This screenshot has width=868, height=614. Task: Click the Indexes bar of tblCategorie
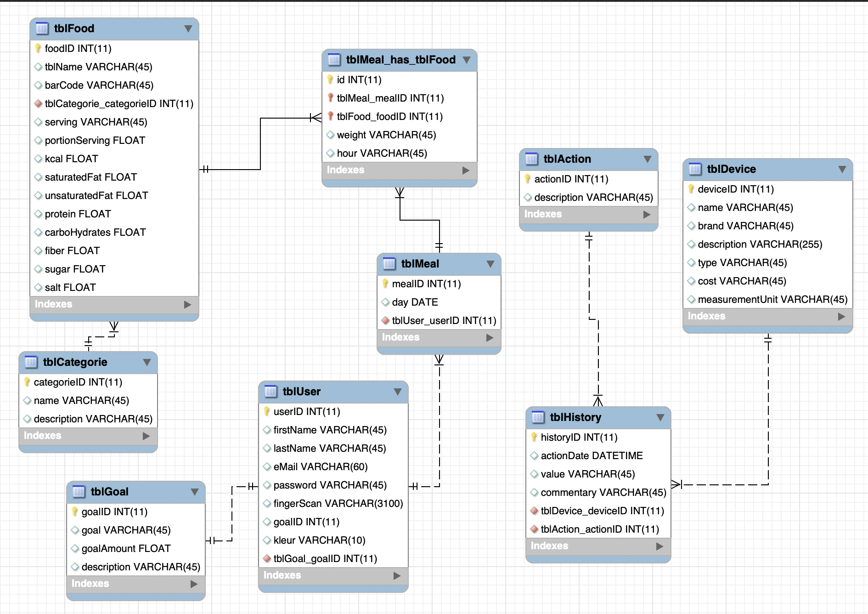pos(87,435)
